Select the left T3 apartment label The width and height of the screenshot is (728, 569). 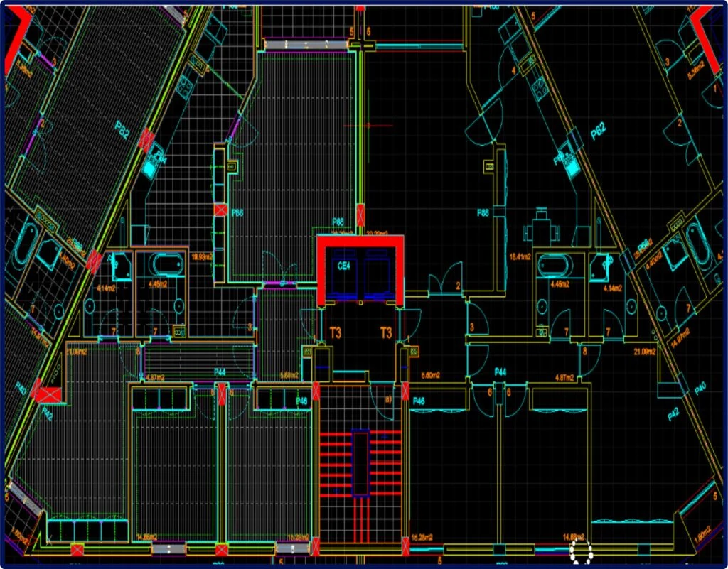tap(335, 332)
